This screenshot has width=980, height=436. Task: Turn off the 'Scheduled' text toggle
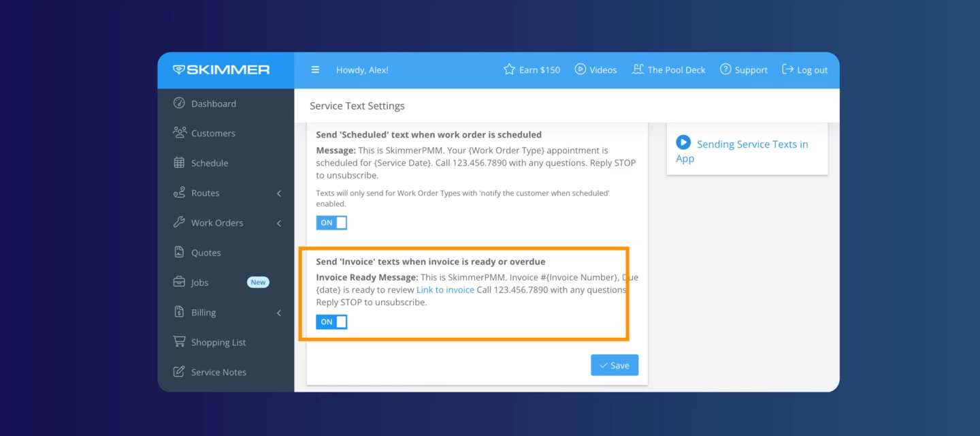pos(331,223)
